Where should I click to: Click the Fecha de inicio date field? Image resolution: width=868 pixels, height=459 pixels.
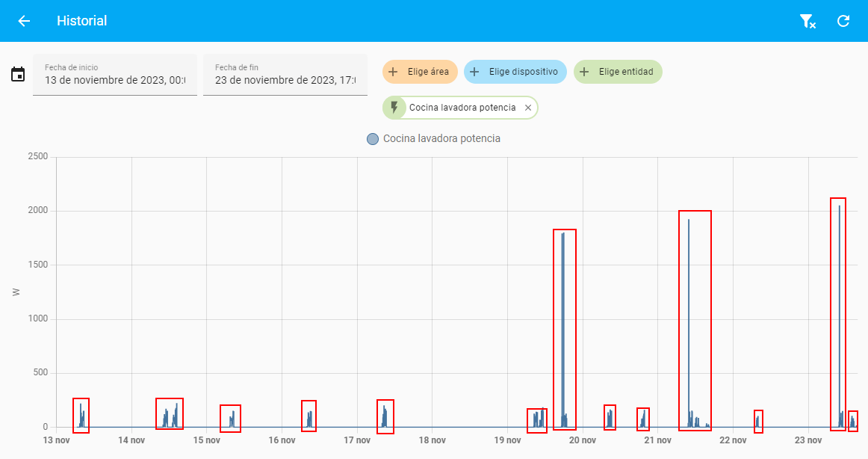click(115, 75)
